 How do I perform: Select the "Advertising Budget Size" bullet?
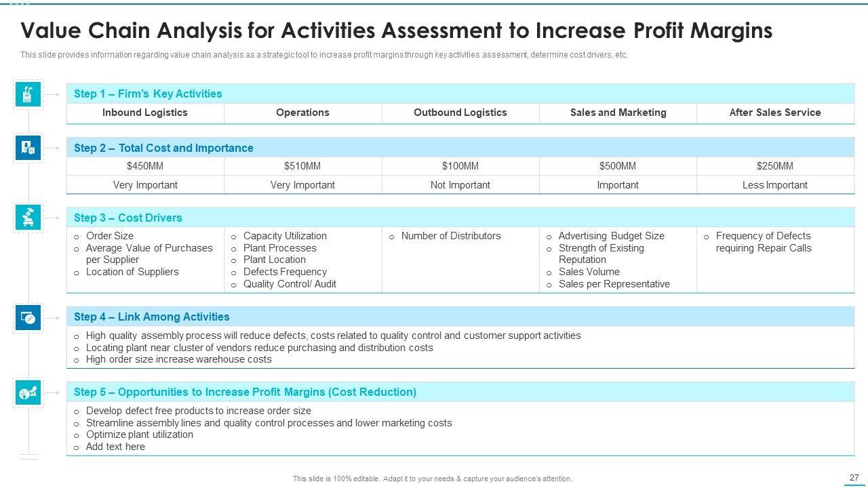pos(612,236)
